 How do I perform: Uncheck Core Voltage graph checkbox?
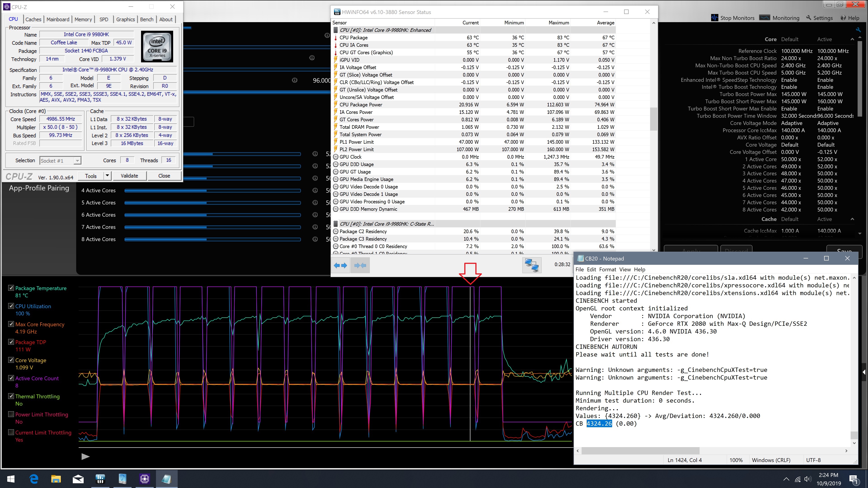coord(11,360)
